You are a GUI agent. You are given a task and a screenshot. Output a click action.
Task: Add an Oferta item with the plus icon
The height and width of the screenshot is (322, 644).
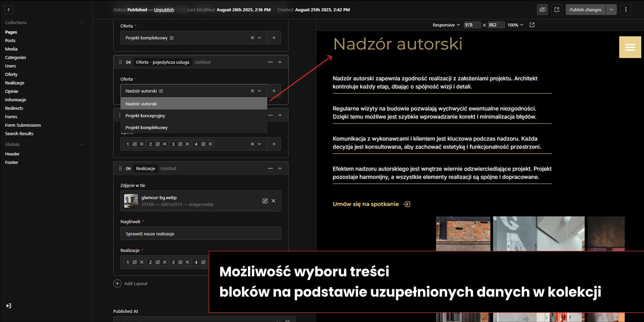[x=274, y=91]
